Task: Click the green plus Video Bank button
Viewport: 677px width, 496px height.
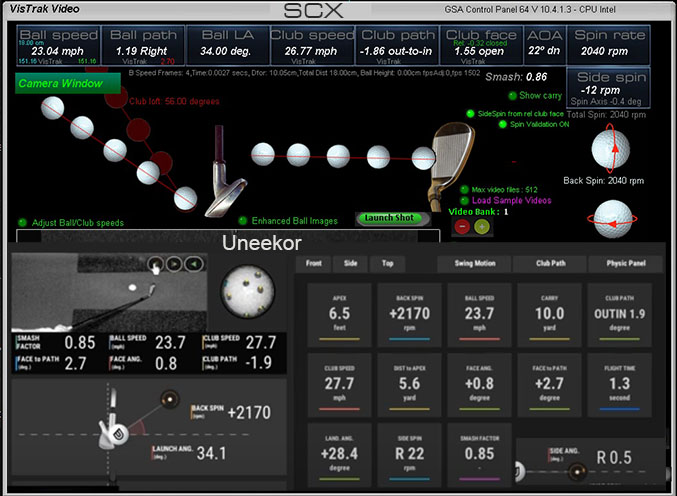Action: tap(482, 227)
